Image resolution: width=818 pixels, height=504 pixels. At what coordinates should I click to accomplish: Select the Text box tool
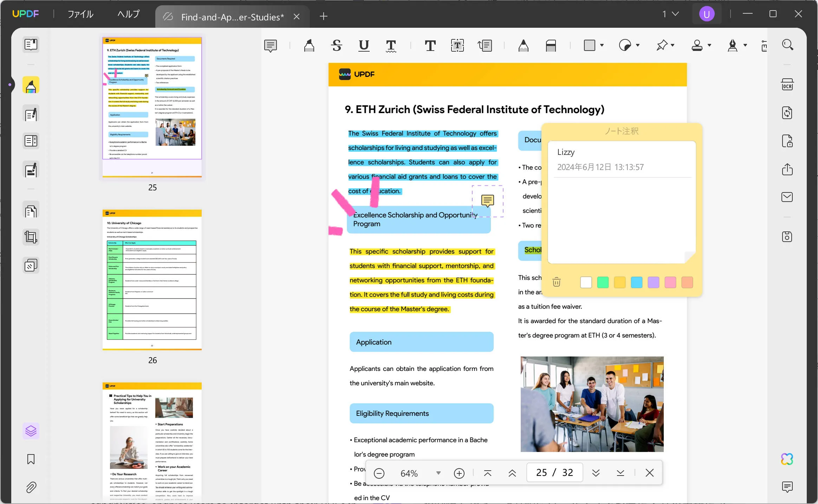pyautogui.click(x=457, y=45)
